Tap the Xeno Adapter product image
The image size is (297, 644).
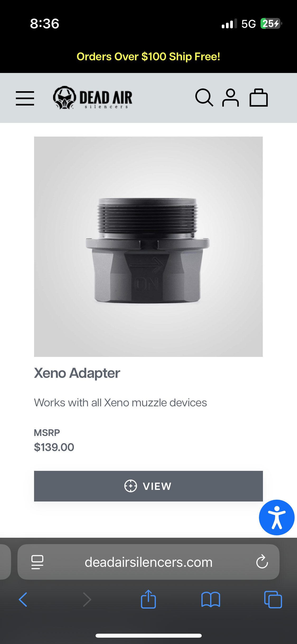(148, 247)
